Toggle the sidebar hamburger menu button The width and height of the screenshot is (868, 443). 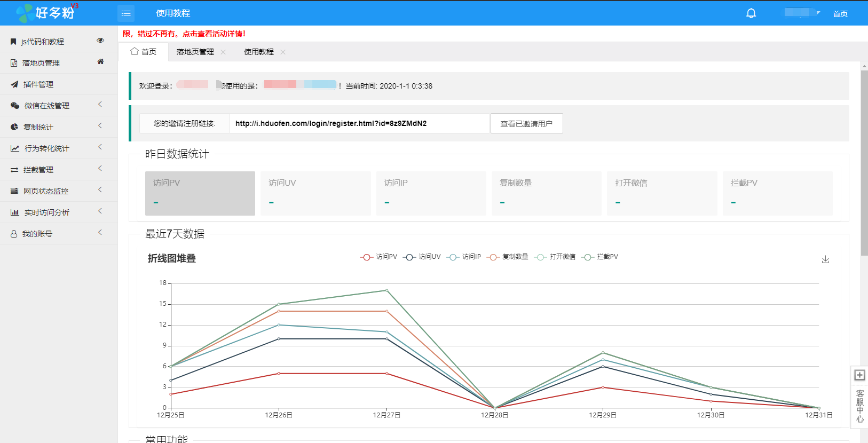(126, 13)
